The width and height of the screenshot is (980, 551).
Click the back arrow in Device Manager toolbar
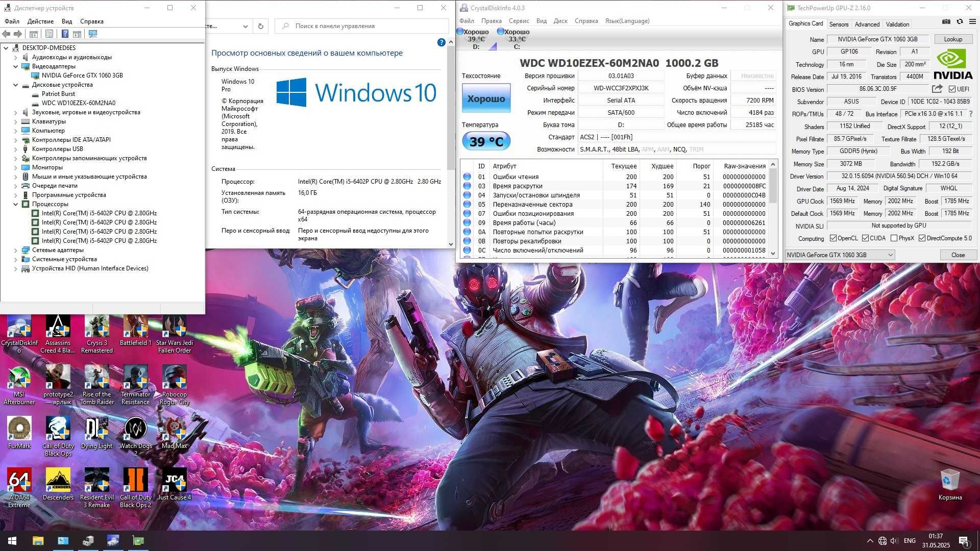[x=6, y=34]
